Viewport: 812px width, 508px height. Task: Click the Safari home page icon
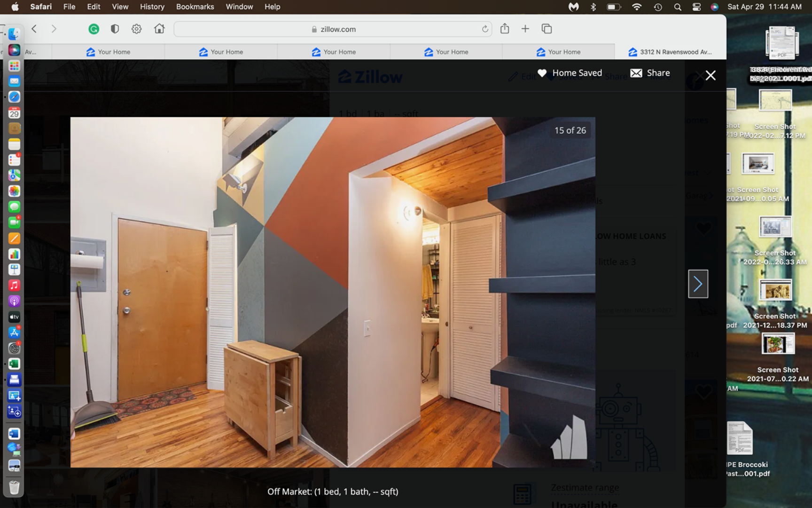(159, 29)
